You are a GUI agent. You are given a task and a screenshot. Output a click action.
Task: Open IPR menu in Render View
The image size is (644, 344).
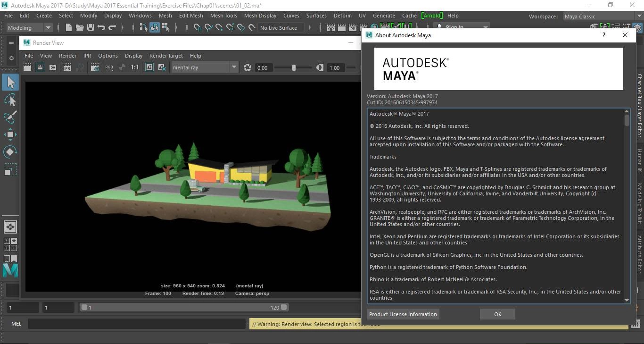[x=87, y=56]
